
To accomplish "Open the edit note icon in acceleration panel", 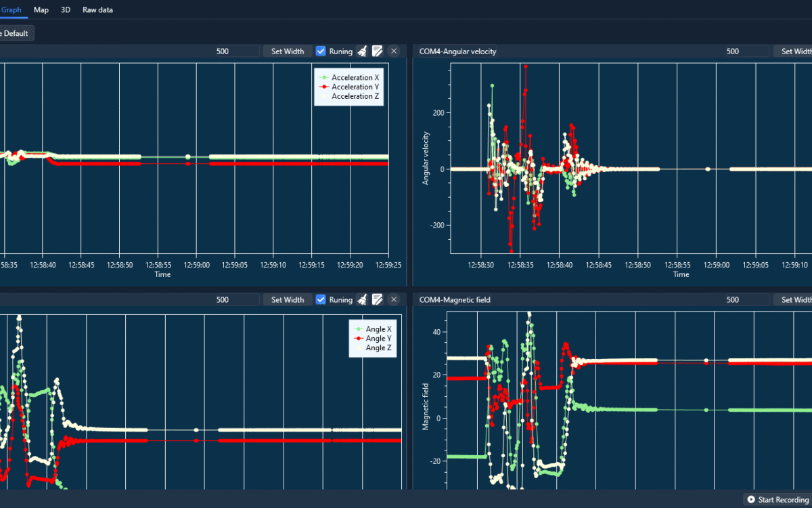I will (x=378, y=51).
